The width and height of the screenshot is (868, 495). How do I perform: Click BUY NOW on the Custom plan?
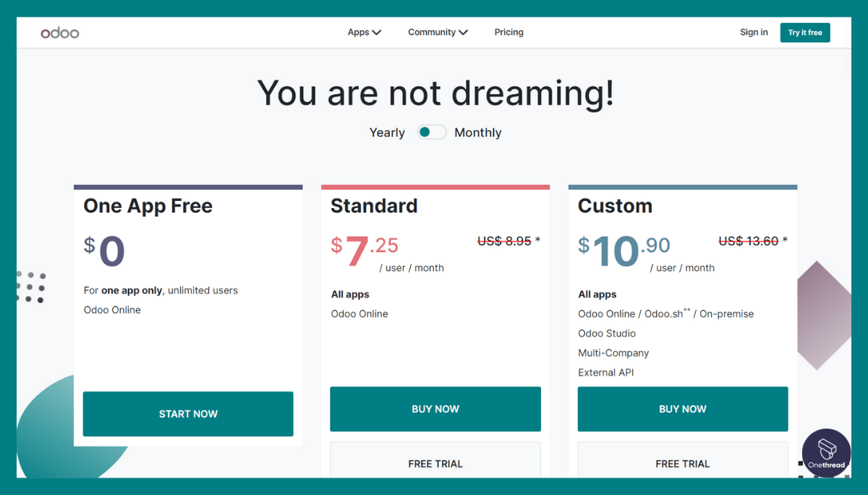click(x=682, y=409)
